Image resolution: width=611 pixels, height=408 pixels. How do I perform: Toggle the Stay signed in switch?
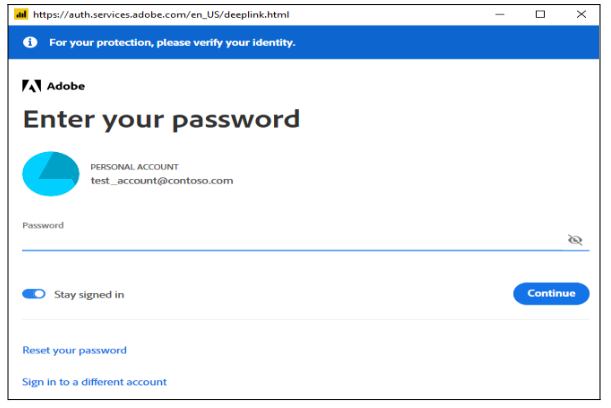coord(34,294)
